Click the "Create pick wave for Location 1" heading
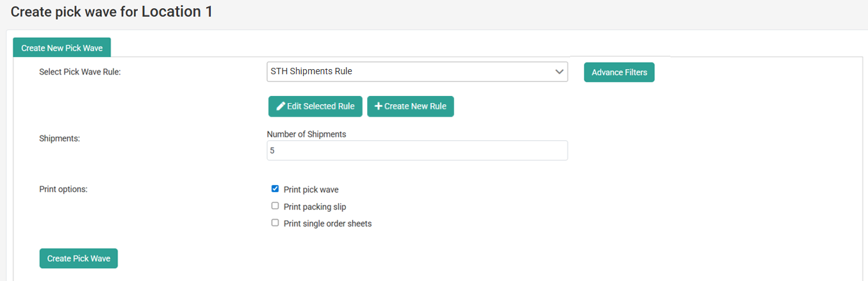Viewport: 868px width, 281px height. tap(111, 12)
